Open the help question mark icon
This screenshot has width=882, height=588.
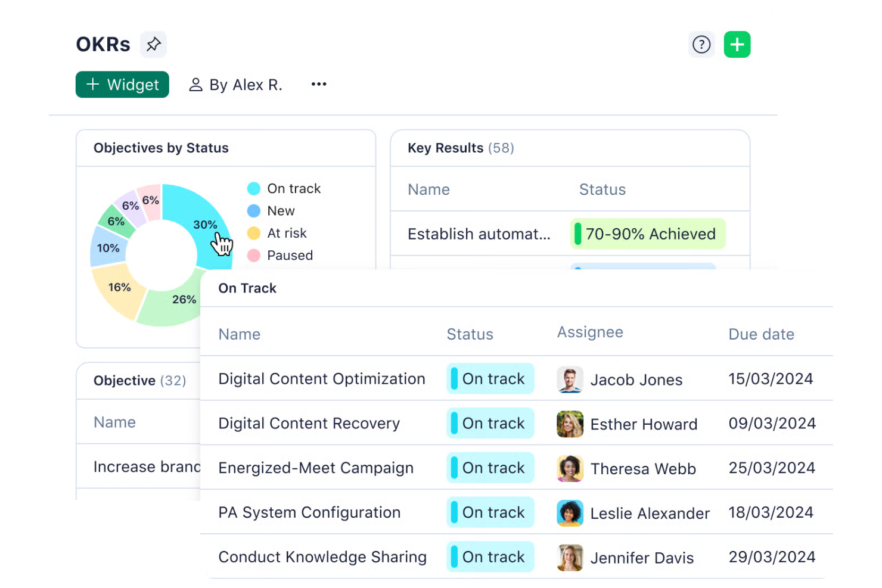[701, 44]
